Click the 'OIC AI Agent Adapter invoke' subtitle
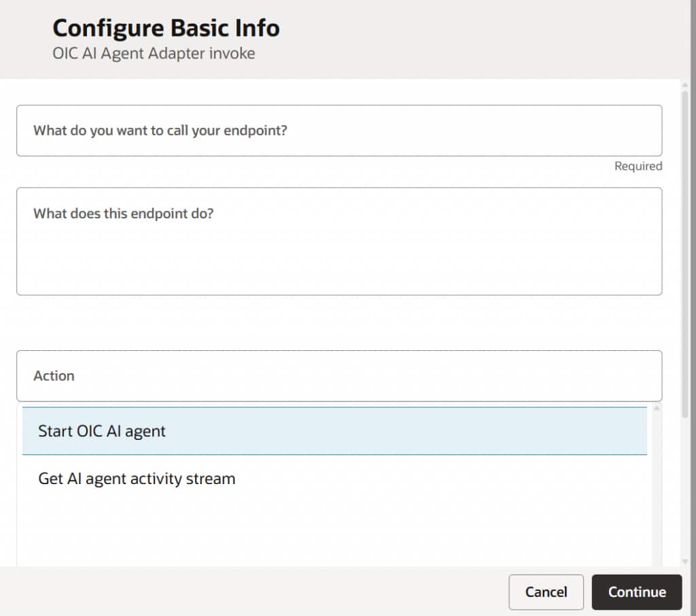696x616 pixels. (x=154, y=53)
